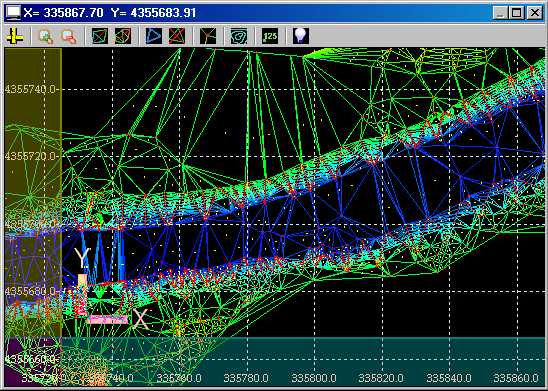Click the multi-colored polygon diagonal icon
This screenshot has height=391, width=548.
tap(123, 36)
